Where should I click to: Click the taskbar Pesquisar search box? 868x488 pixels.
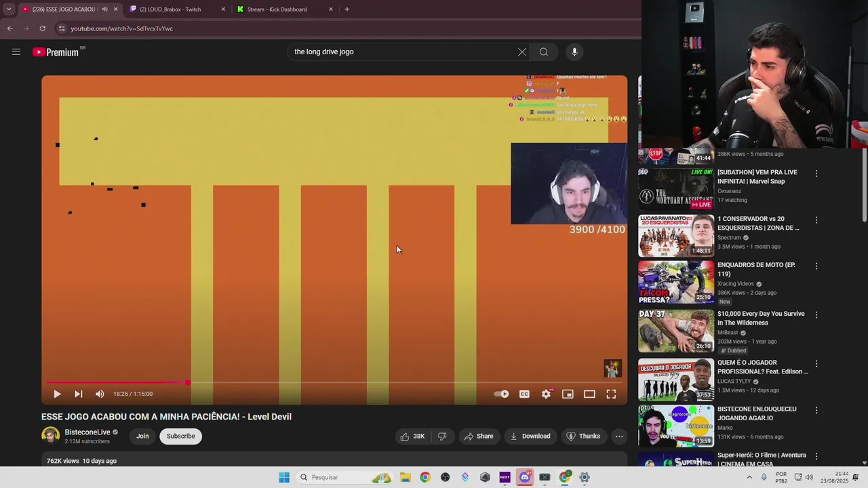pos(344,477)
